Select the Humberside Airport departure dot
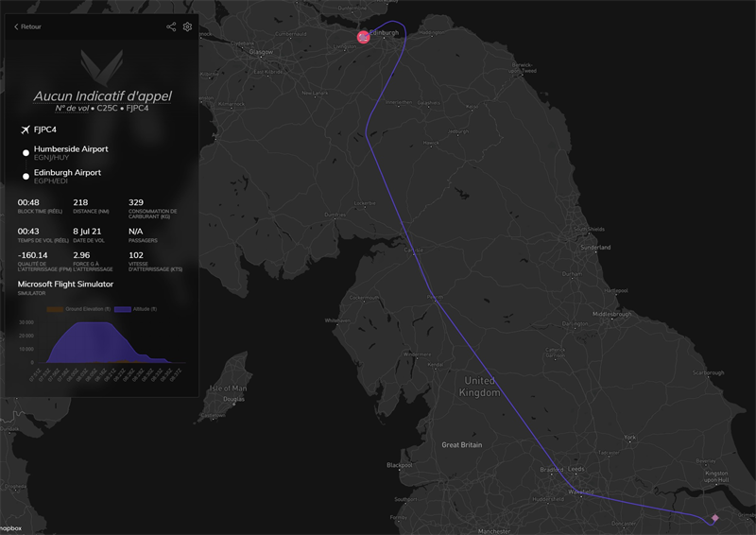The height and width of the screenshot is (535, 756). coord(26,153)
